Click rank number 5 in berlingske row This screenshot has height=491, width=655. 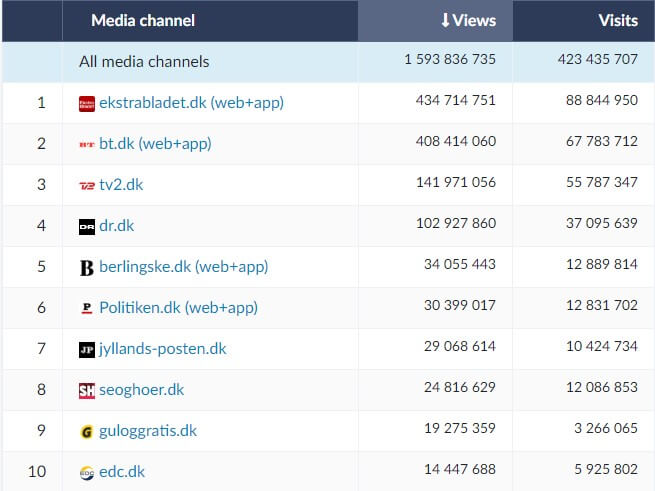pos(41,267)
